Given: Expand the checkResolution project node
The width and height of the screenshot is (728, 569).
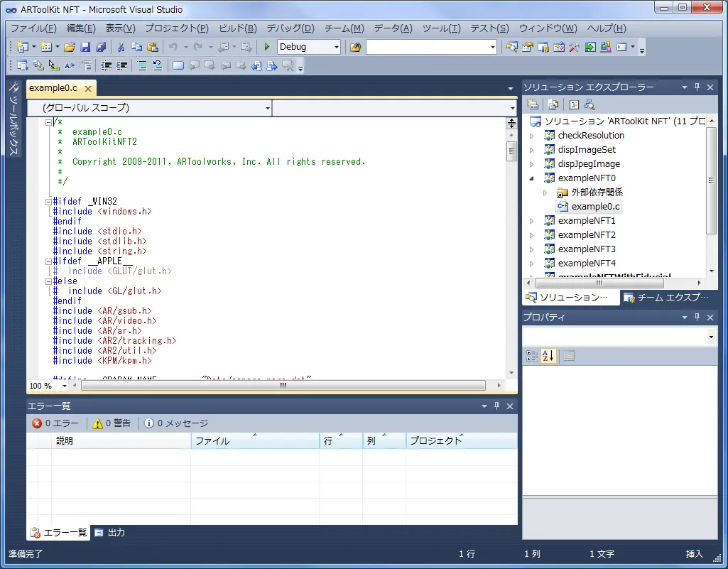Looking at the screenshot, I should [x=532, y=136].
